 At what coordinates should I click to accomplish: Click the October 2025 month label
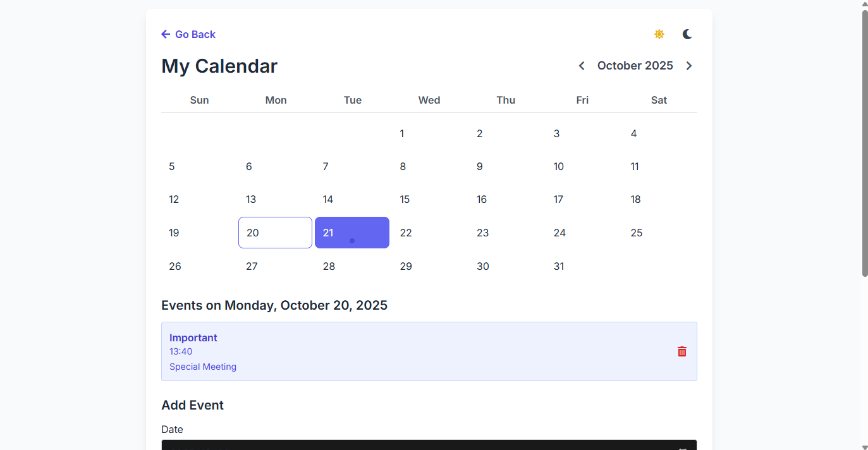pyautogui.click(x=635, y=66)
